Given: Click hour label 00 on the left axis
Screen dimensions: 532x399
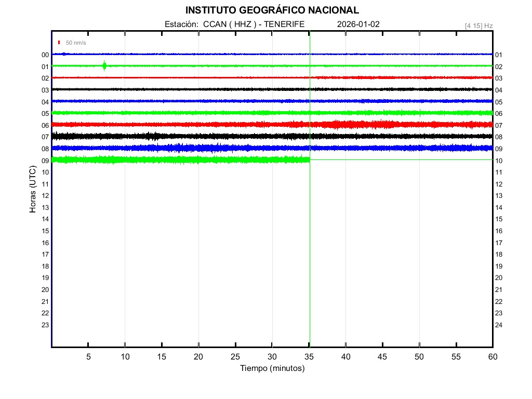Looking at the screenshot, I should pos(45,55).
